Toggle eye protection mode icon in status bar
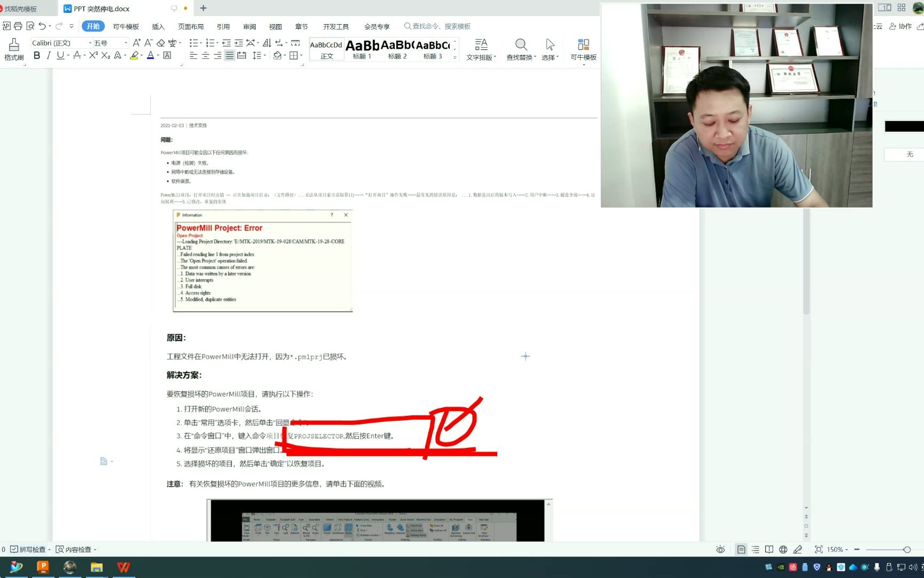 pos(720,549)
